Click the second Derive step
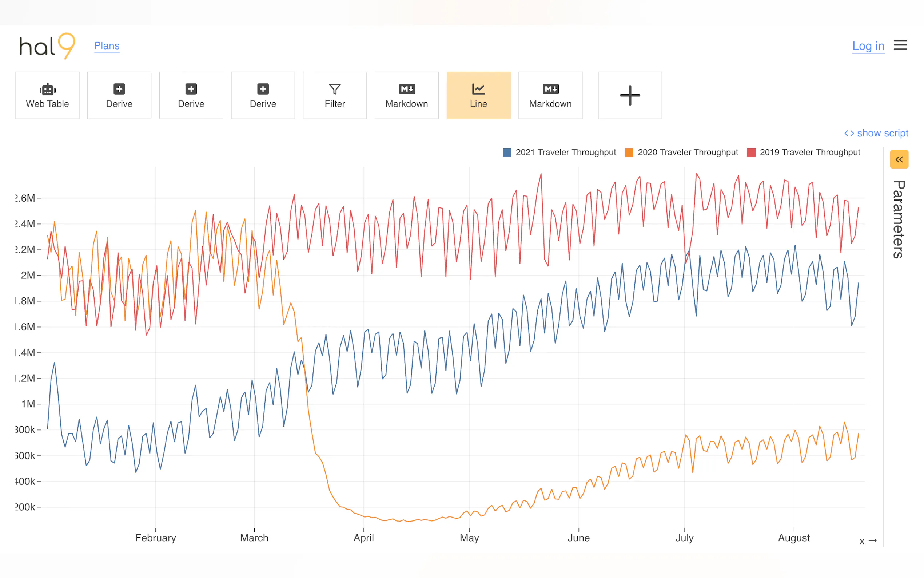This screenshot has height=578, width=924. point(191,95)
